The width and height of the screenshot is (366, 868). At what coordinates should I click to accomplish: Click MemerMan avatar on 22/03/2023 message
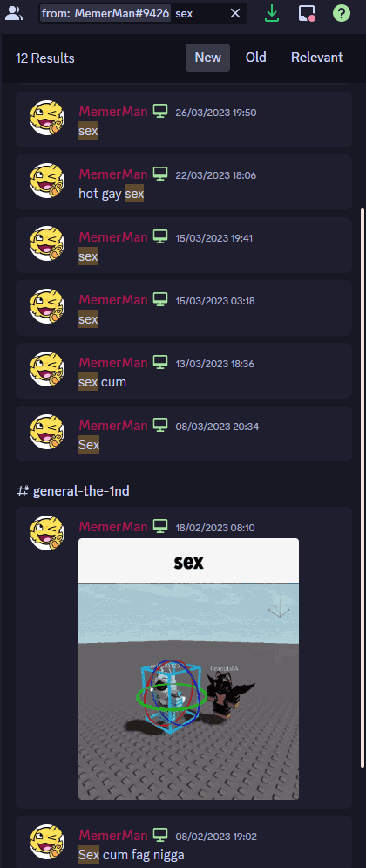47,181
